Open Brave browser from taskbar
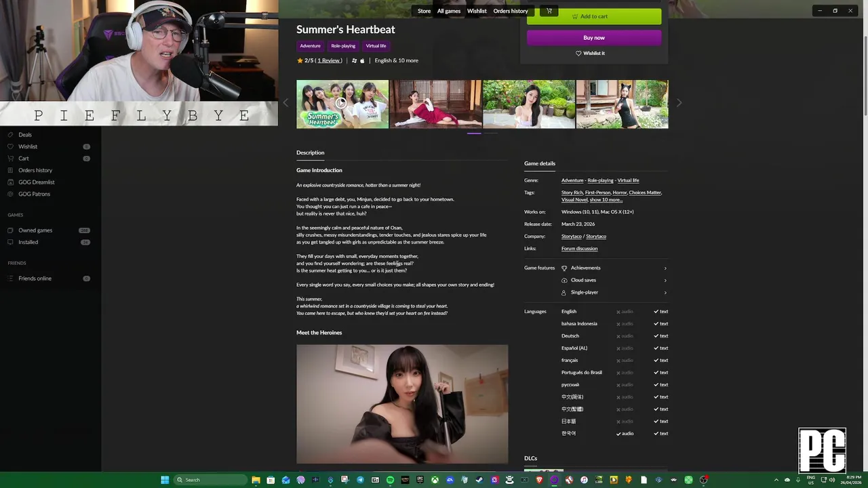 click(539, 480)
